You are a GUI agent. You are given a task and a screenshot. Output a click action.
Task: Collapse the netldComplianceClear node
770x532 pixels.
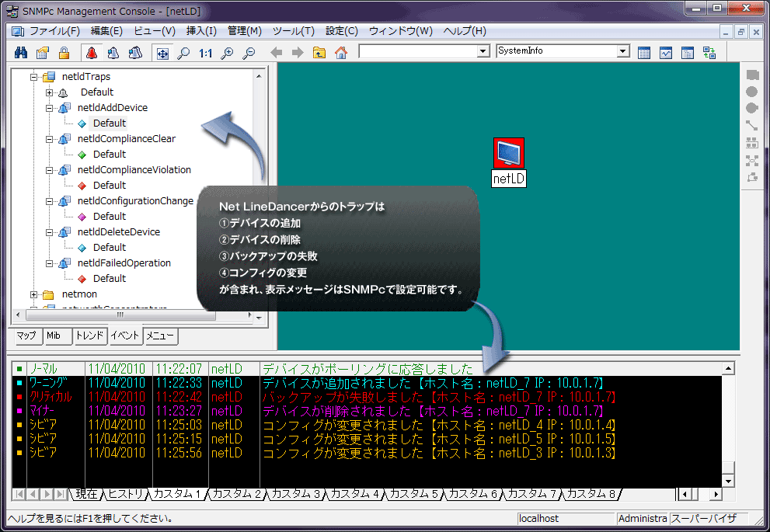point(49,139)
